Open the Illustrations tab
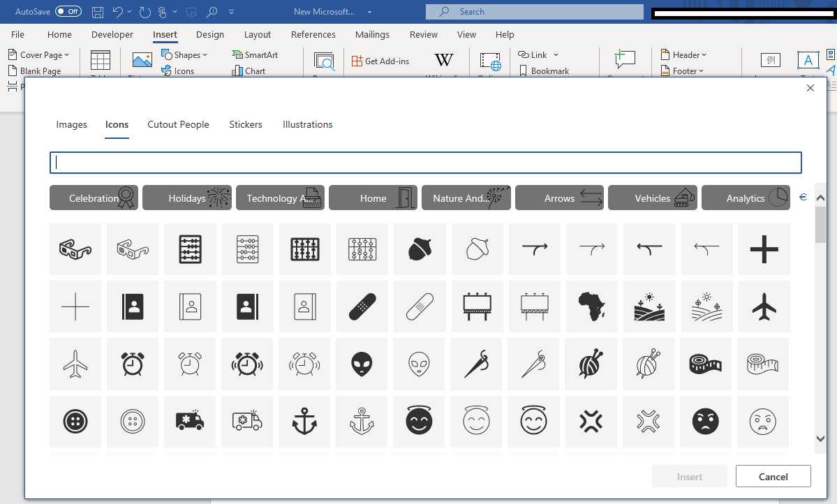 point(307,124)
